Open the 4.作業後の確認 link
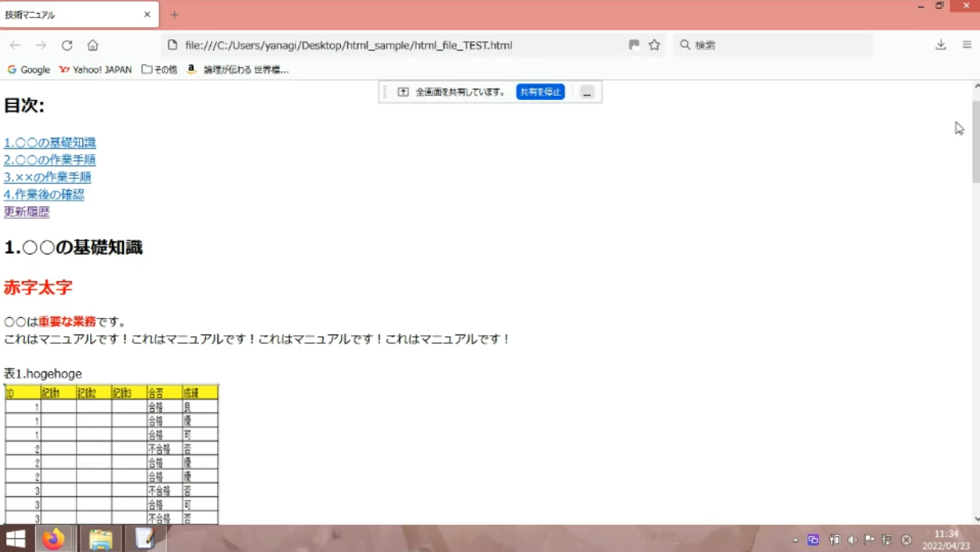Screen dimensions: 980x552 click(x=44, y=194)
